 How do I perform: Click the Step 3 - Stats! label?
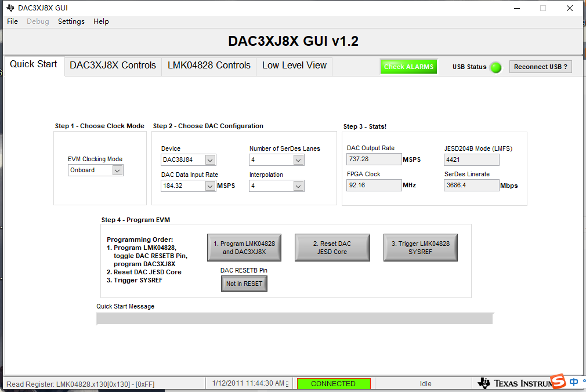point(365,126)
